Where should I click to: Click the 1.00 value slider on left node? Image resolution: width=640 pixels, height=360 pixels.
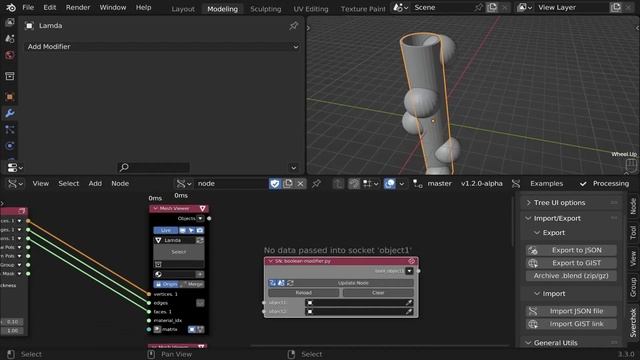coord(12,331)
